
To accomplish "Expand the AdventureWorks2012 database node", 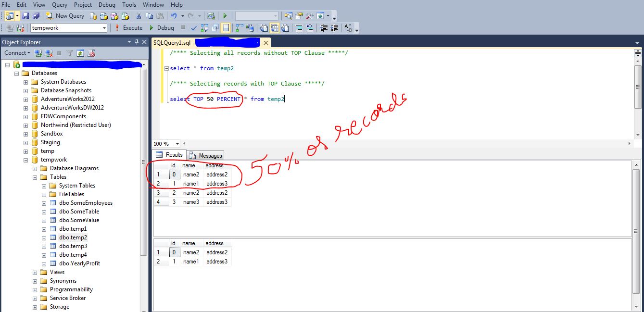I will (26, 99).
